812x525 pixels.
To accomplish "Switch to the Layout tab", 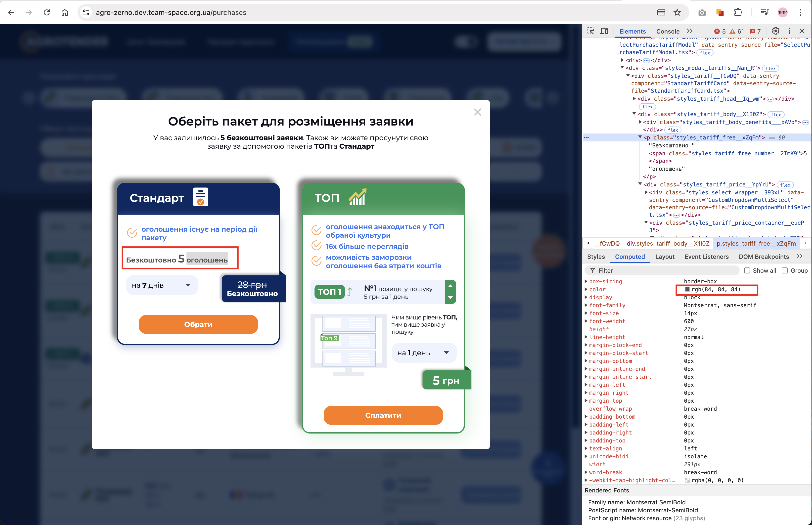I will tap(664, 257).
